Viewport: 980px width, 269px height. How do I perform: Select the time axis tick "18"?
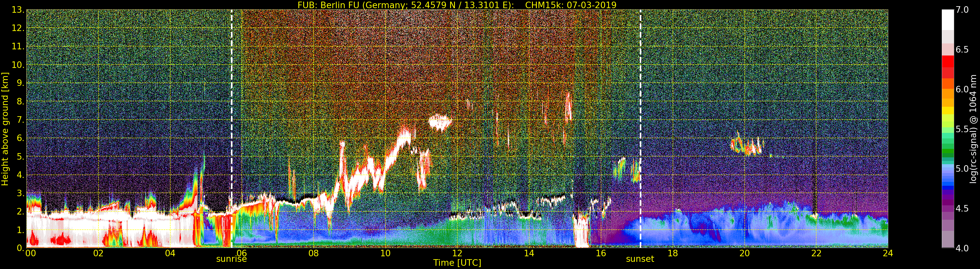pyautogui.click(x=673, y=253)
